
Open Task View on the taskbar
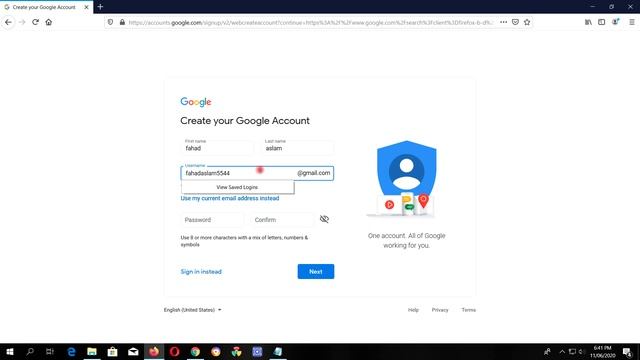pos(50,351)
